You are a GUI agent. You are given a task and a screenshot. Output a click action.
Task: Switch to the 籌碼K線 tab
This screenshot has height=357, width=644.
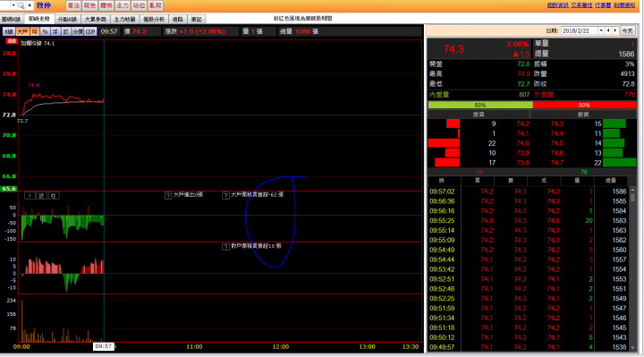coord(11,19)
